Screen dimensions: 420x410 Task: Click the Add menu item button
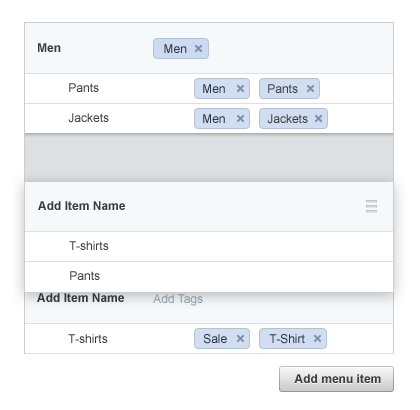(x=336, y=379)
